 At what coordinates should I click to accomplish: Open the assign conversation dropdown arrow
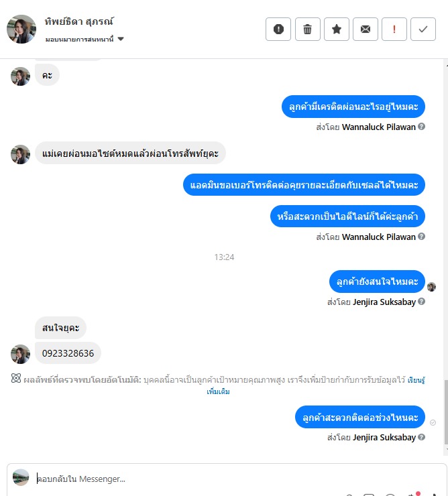coord(121,39)
